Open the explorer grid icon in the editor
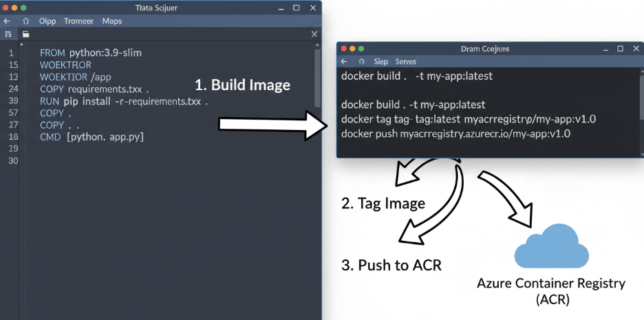The width and height of the screenshot is (644, 320). coord(8,34)
